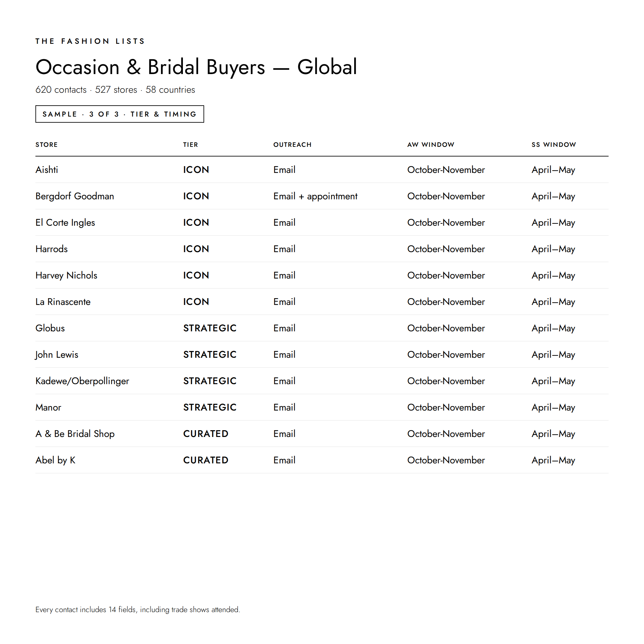644x644 pixels.
Task: Click the STRATEGIC tier in the Manor row
Action: pyautogui.click(x=210, y=407)
